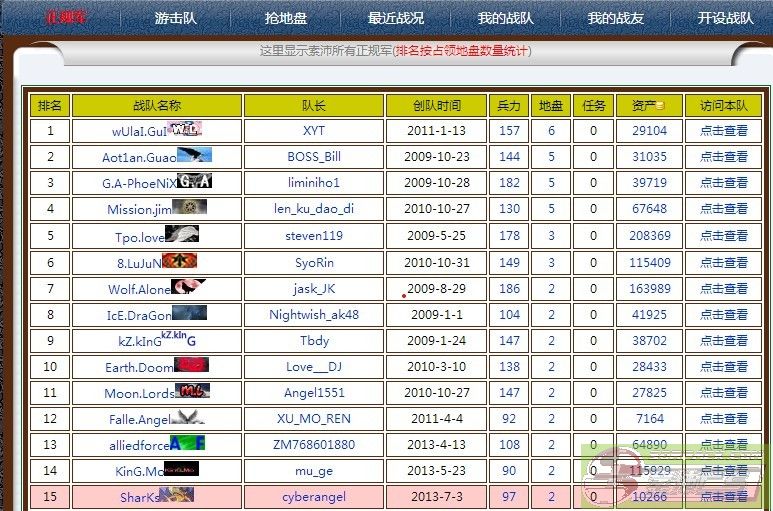
Task: Click the 兵力 column header
Action: tap(509, 106)
